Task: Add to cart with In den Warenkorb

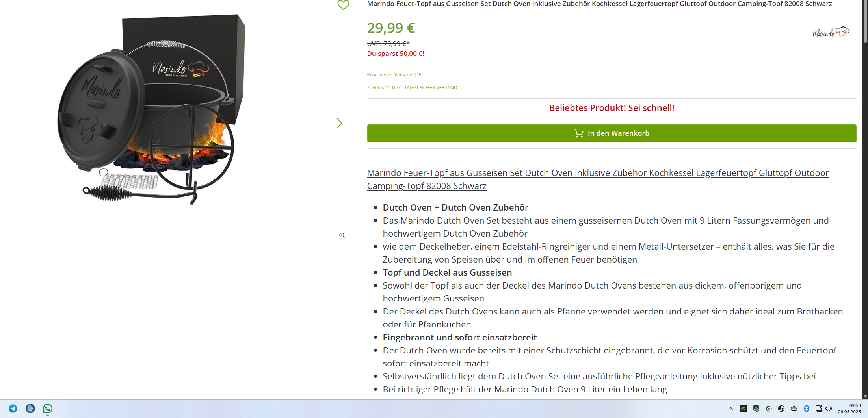Action: (x=612, y=133)
